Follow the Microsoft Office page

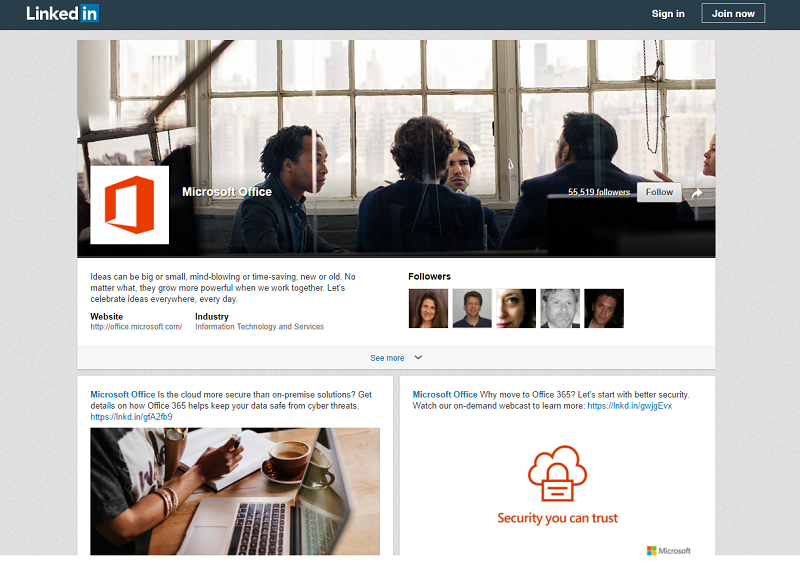[659, 192]
